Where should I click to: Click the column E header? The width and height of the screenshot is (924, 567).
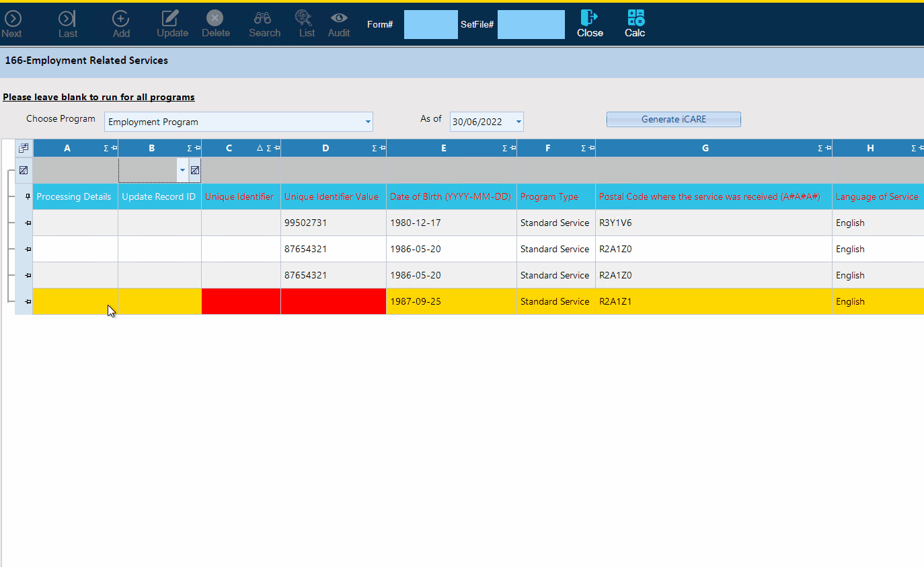click(444, 148)
